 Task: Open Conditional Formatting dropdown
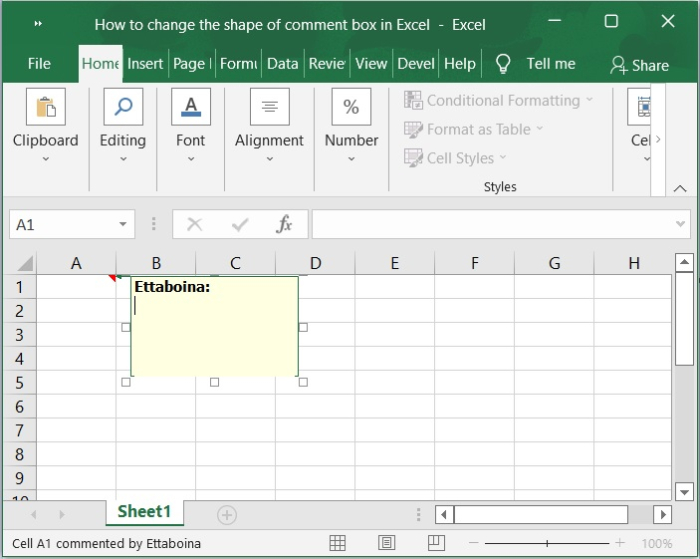pos(499,100)
